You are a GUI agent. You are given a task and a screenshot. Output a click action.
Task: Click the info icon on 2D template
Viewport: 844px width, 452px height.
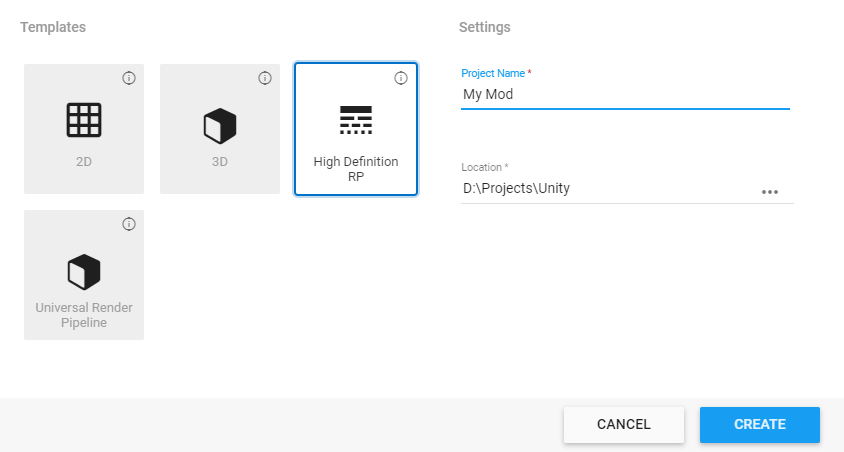coord(129,78)
